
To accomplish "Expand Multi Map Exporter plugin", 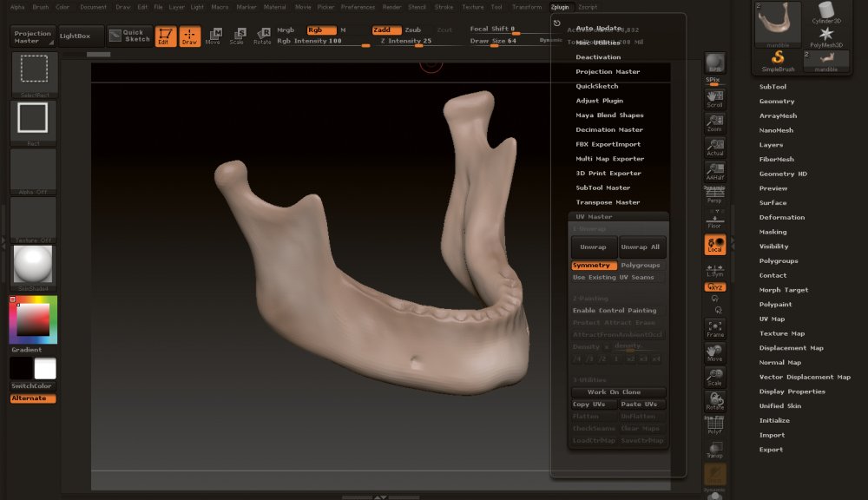I will tap(609, 159).
